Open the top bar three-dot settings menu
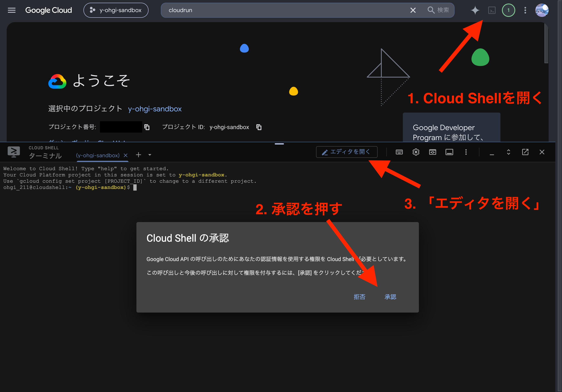The width and height of the screenshot is (562, 392). click(525, 10)
